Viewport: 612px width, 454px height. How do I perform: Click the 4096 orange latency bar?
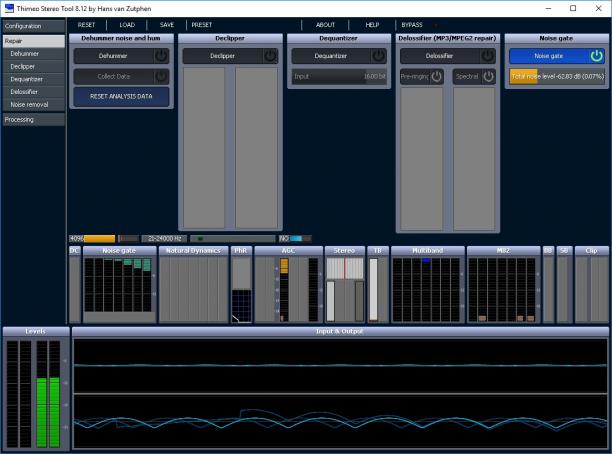coord(93,239)
